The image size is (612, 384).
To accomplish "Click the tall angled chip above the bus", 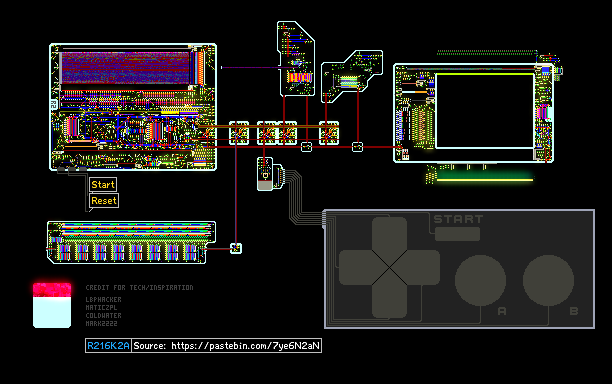I will [296, 59].
